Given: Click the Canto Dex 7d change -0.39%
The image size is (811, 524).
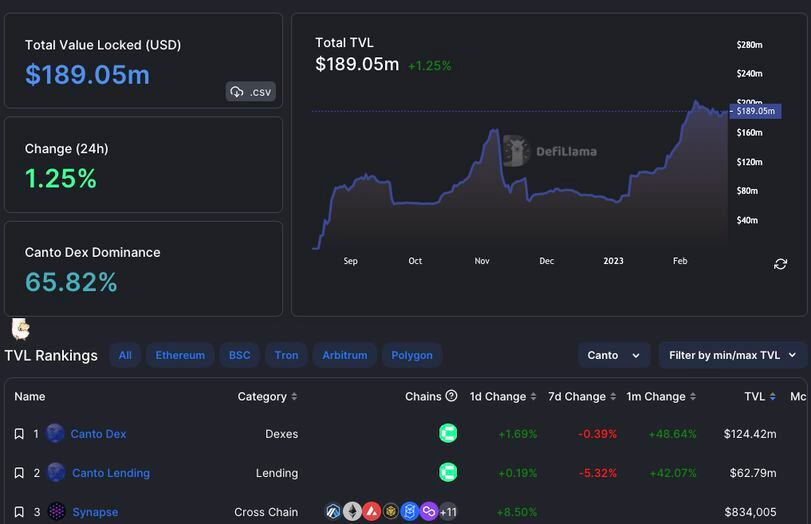Looking at the screenshot, I should [x=597, y=434].
